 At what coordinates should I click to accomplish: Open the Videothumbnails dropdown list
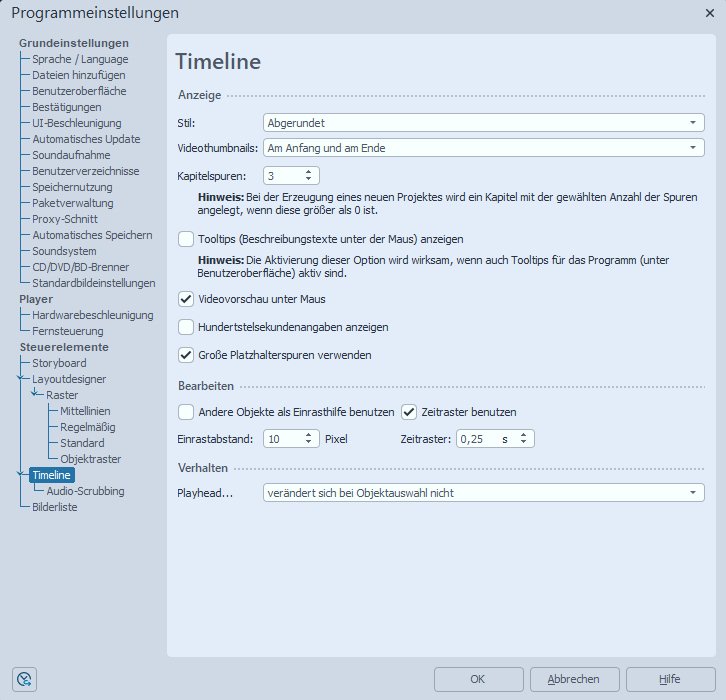tap(484, 148)
